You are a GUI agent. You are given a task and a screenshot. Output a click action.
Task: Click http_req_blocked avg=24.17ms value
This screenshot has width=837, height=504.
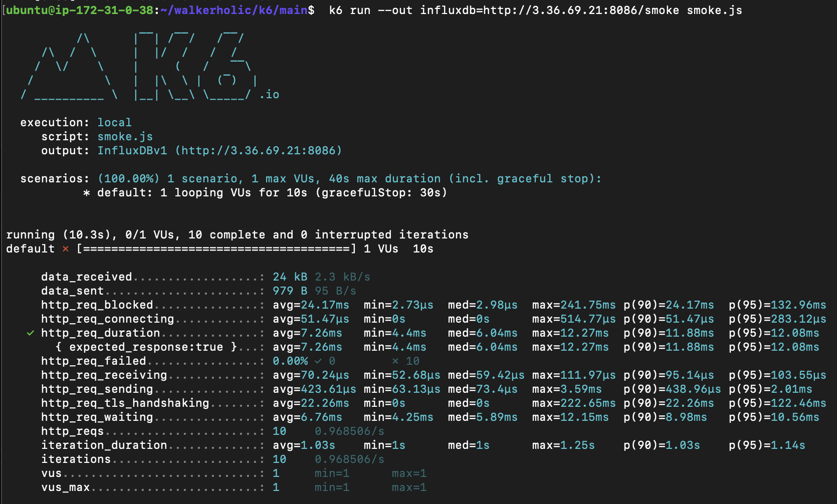coord(311,305)
